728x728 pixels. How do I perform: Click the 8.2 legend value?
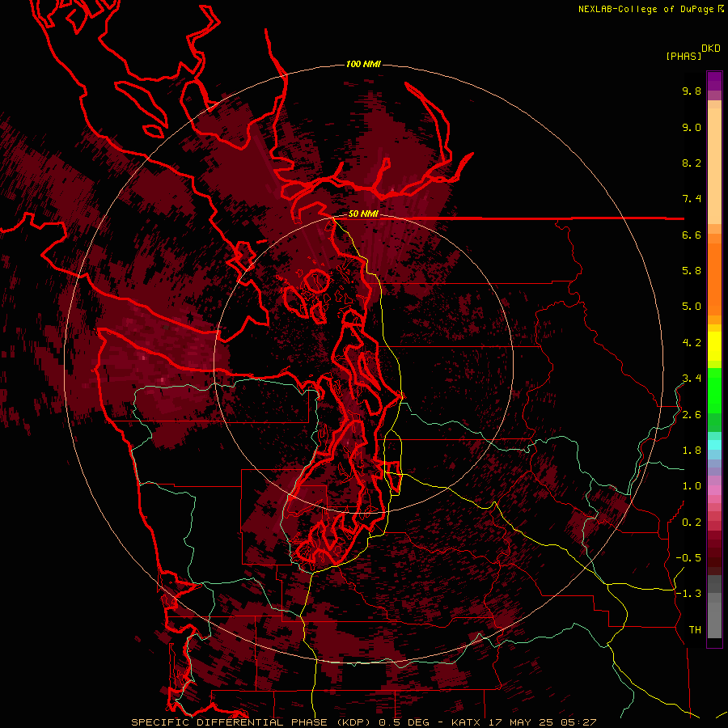[692, 163]
